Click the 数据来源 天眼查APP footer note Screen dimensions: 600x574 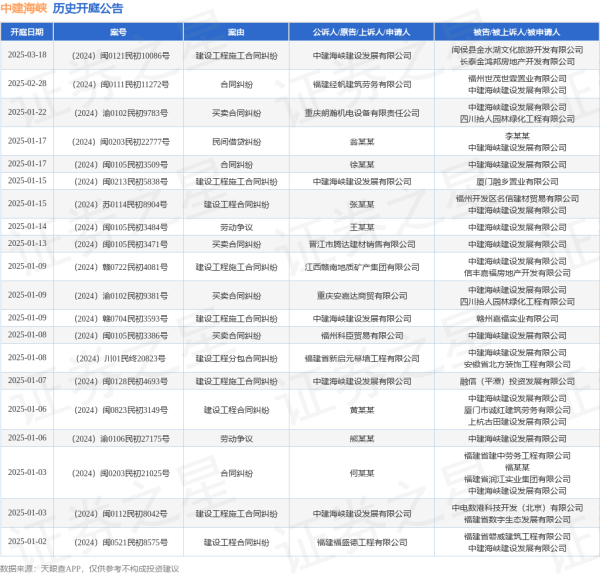point(90,569)
